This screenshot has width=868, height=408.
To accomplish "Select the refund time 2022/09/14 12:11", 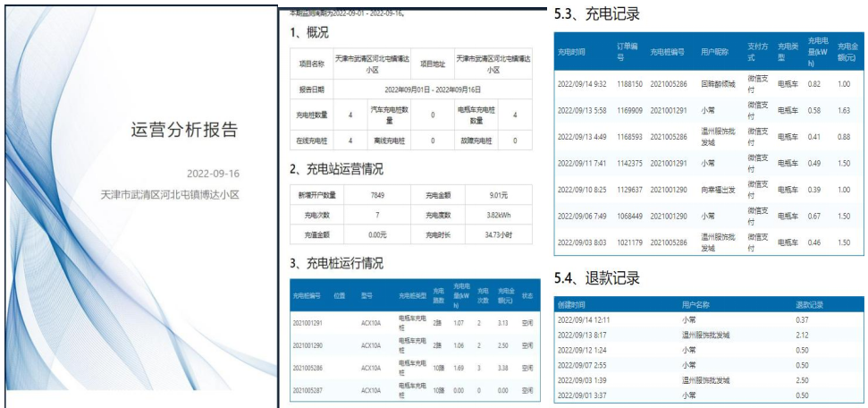I will coord(584,319).
